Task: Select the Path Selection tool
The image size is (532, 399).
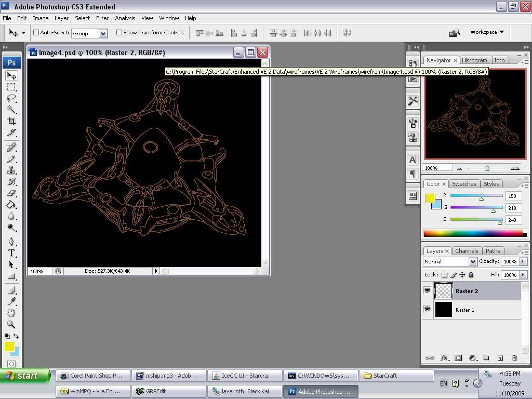Action: click(x=11, y=264)
